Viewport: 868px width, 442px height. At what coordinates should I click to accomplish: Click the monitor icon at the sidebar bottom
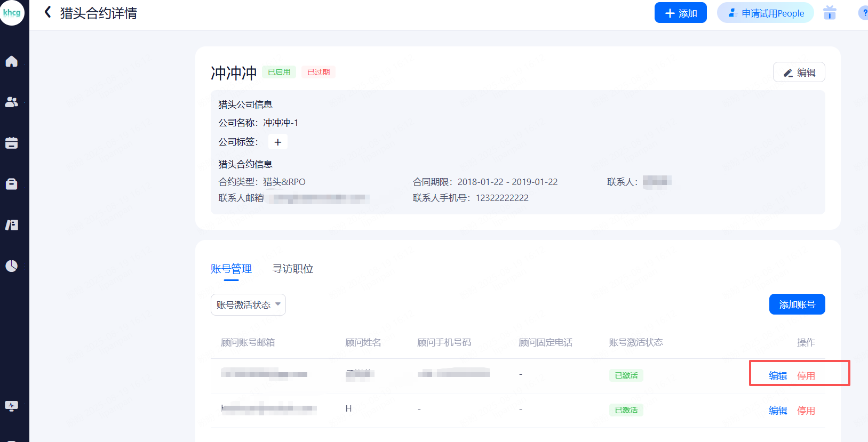point(12,406)
